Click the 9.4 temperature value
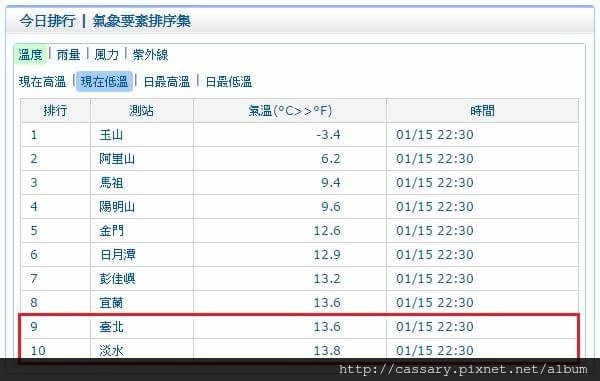 click(331, 183)
